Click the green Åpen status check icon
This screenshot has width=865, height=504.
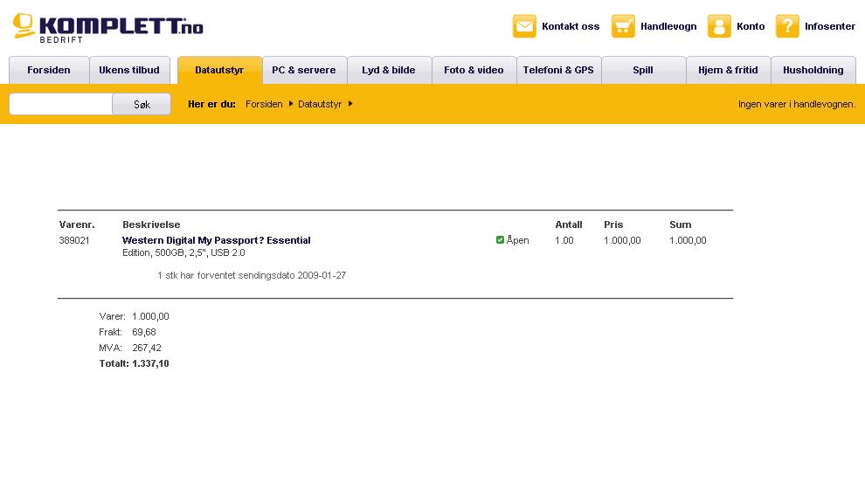(x=500, y=240)
